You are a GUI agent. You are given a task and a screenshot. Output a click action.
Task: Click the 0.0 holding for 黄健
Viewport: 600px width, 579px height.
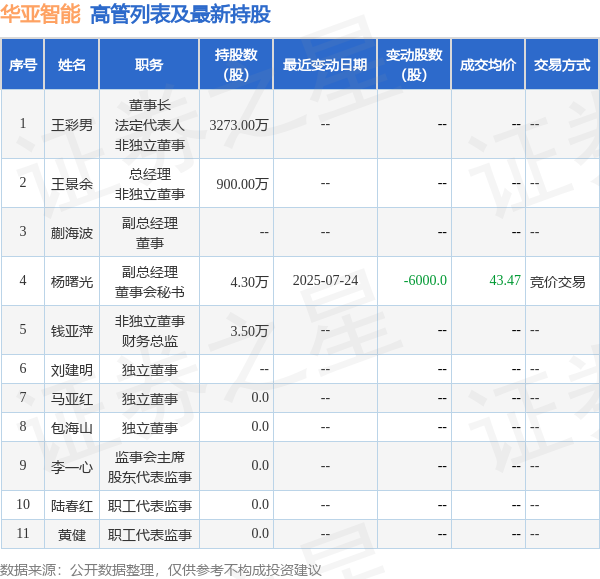point(260,533)
